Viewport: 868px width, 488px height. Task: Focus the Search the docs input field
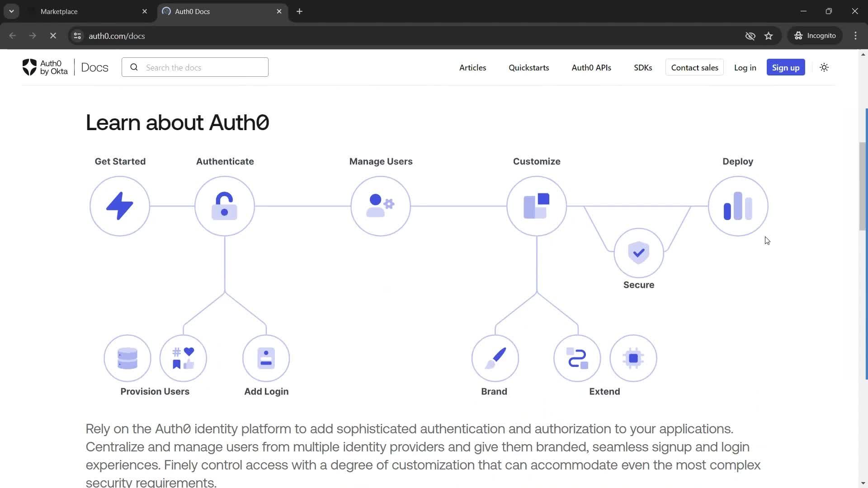click(x=195, y=67)
